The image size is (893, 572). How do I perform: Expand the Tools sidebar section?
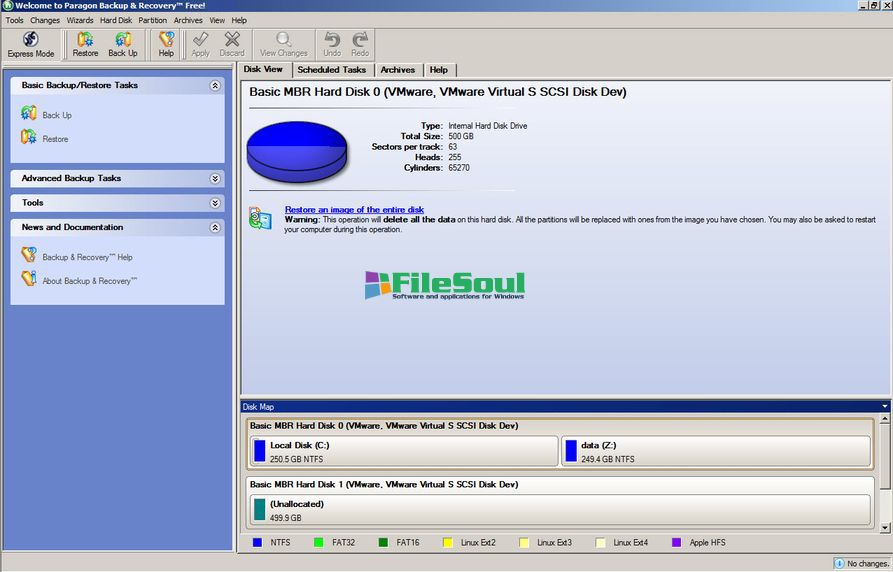[x=215, y=203]
